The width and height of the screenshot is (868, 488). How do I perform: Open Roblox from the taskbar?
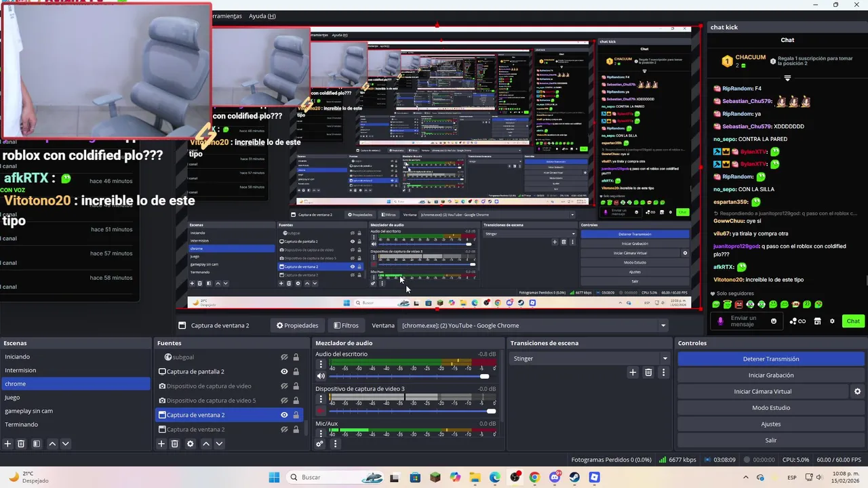[594, 477]
